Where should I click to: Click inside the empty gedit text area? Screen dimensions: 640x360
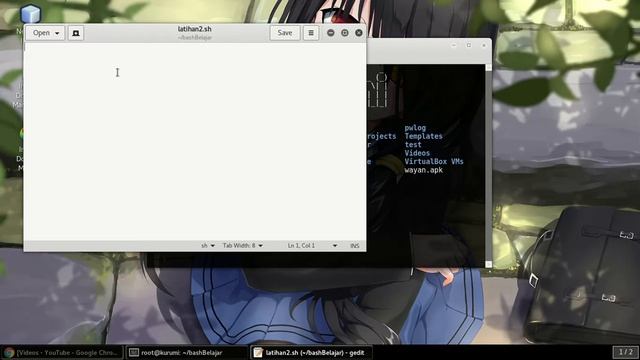click(195, 141)
